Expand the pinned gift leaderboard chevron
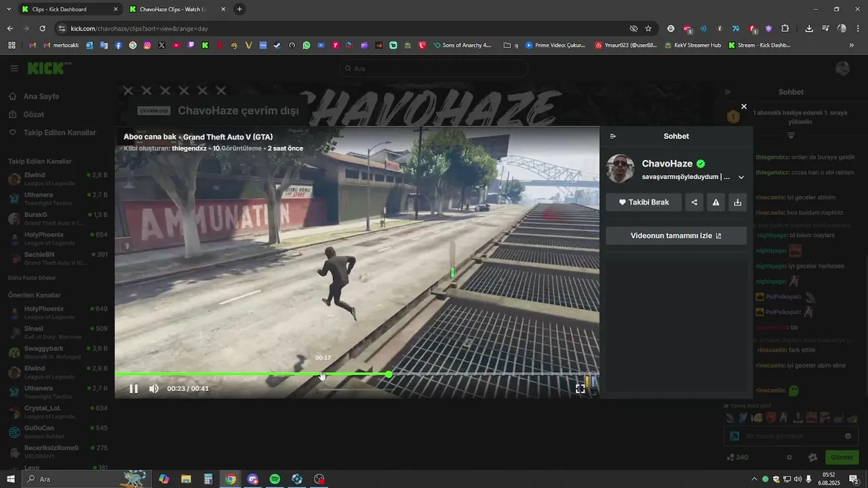 [x=791, y=136]
